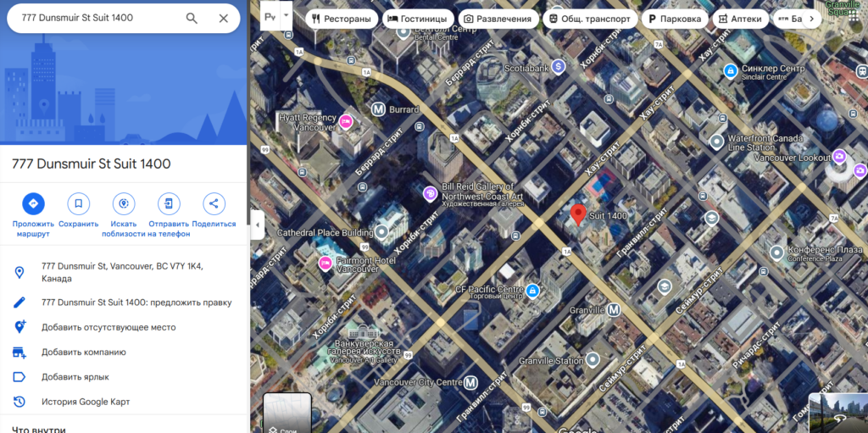Collapse the side panel arrow
This screenshot has height=433, width=868.
(258, 225)
